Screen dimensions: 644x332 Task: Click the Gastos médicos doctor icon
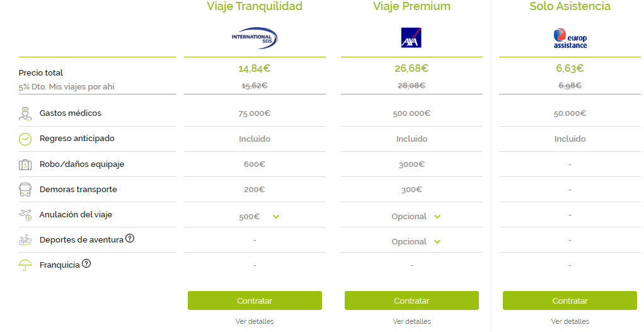click(25, 113)
